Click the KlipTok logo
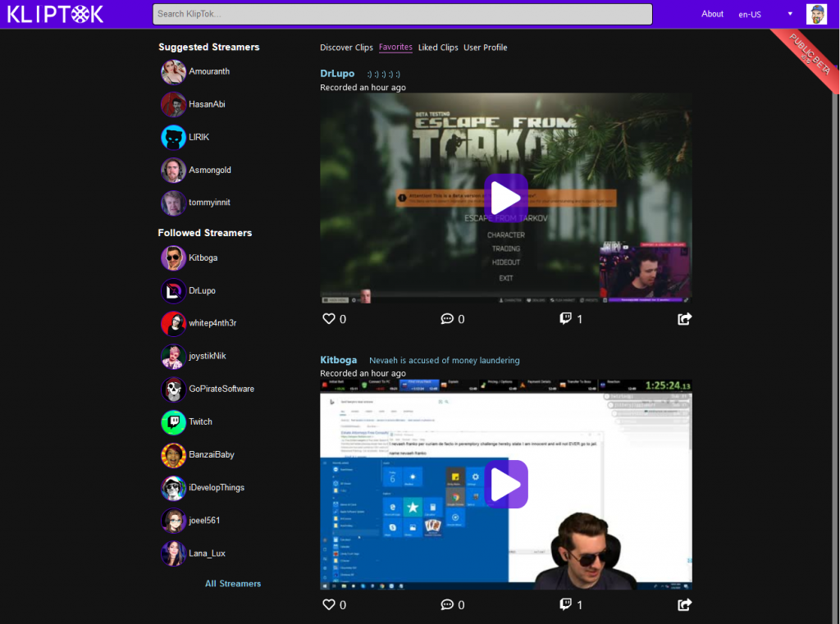 tap(55, 14)
